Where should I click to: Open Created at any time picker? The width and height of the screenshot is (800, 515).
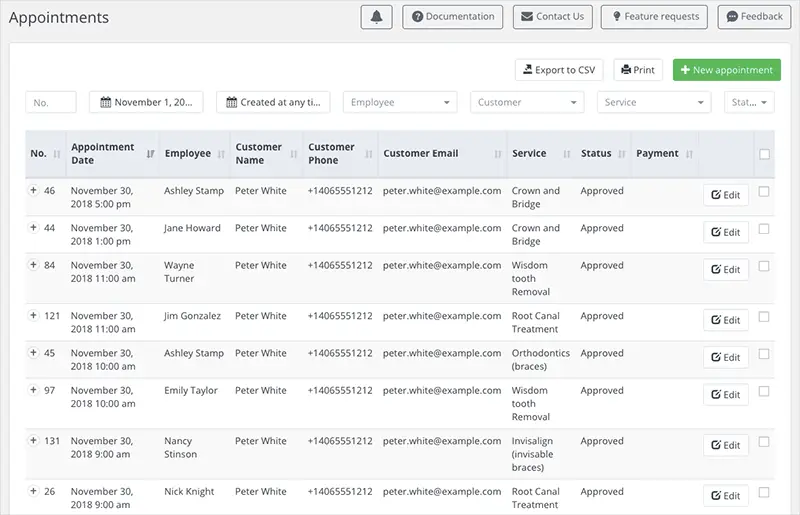pos(273,102)
